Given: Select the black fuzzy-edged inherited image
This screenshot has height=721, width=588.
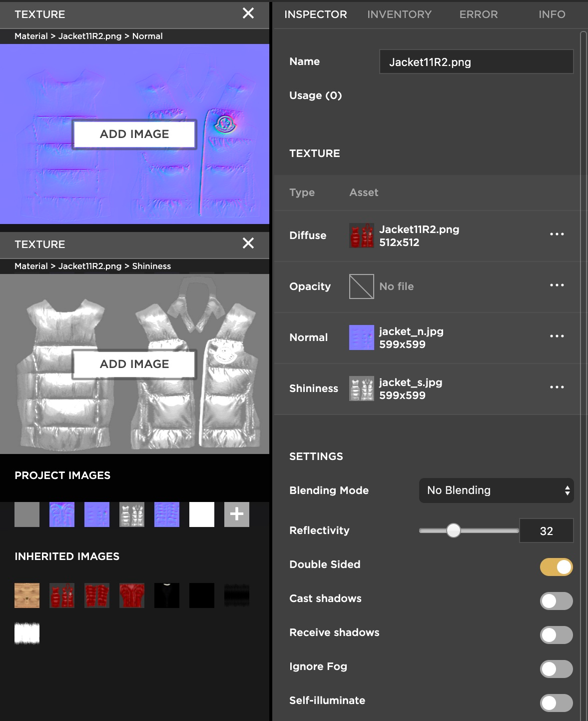Looking at the screenshot, I should click(x=237, y=595).
